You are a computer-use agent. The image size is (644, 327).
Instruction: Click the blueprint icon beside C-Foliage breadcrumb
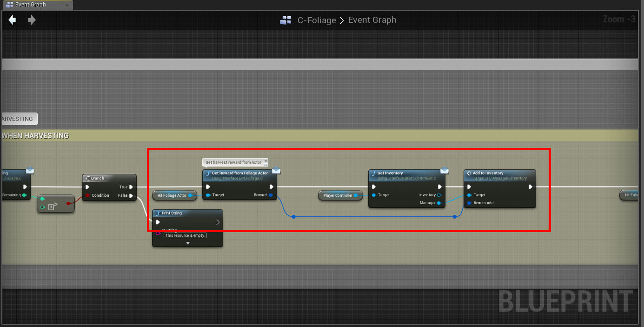pyautogui.click(x=285, y=20)
